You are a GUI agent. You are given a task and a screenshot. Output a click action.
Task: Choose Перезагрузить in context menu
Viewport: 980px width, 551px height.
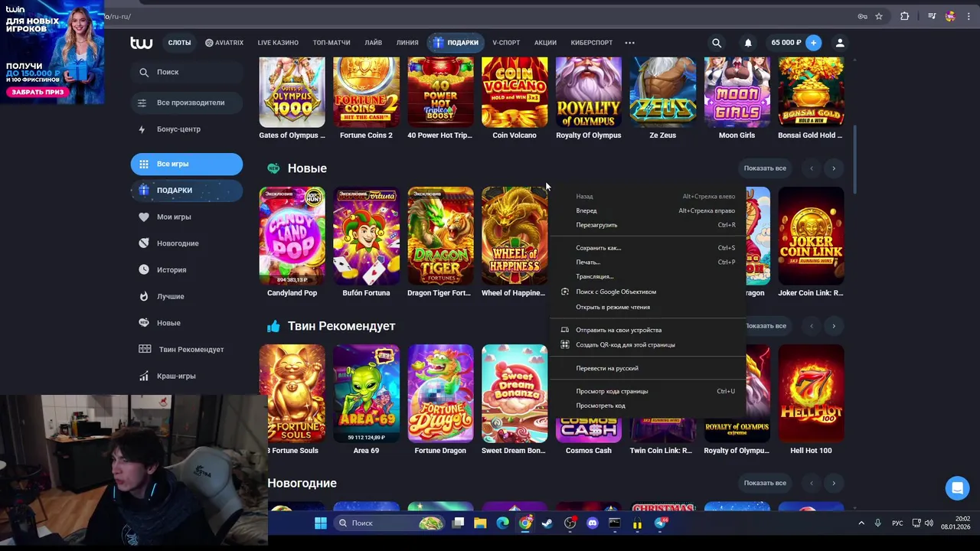[648, 225]
